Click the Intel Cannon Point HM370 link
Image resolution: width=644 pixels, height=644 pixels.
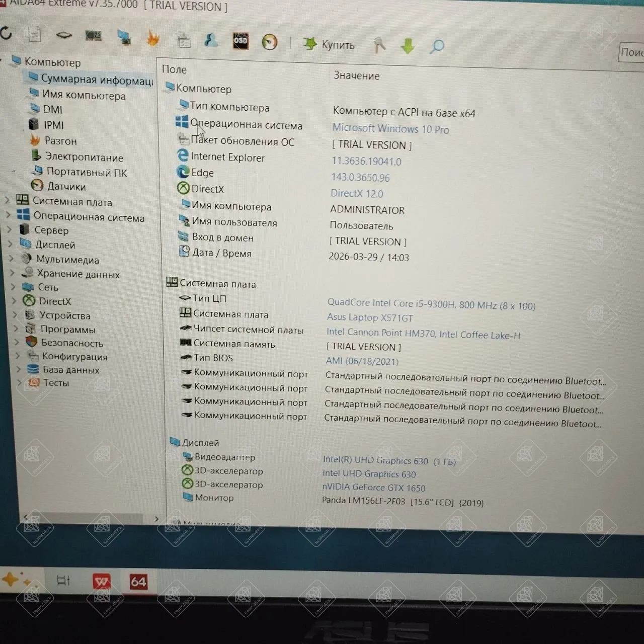coord(423,334)
